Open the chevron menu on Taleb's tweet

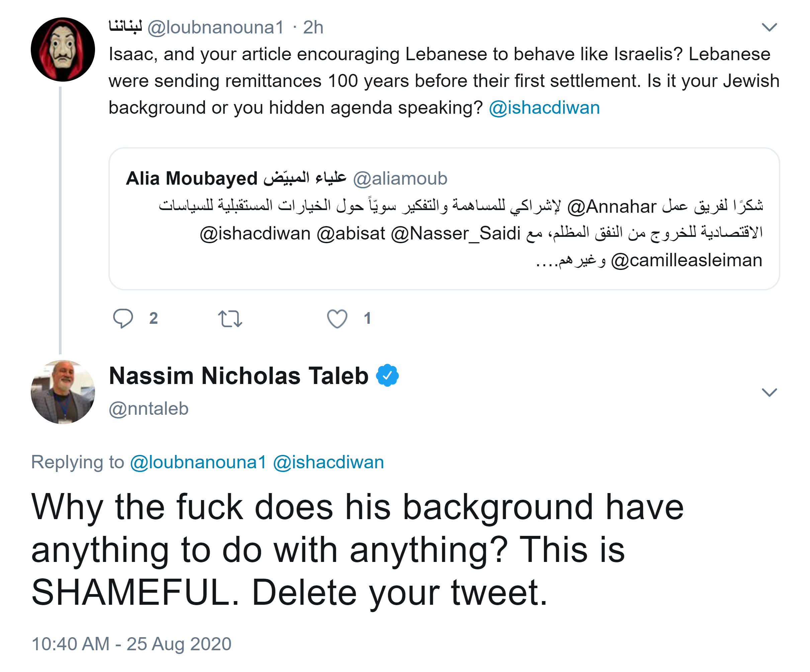pos(769,392)
